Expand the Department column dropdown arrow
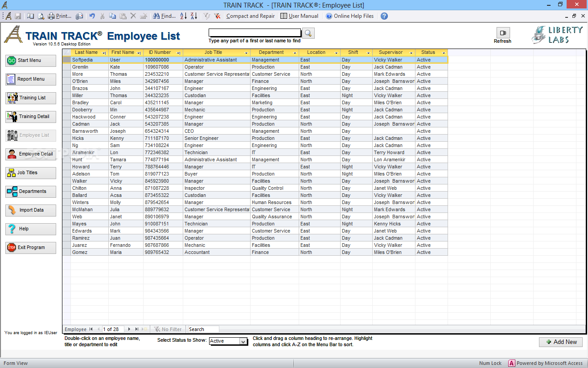This screenshot has width=588, height=368. point(295,53)
